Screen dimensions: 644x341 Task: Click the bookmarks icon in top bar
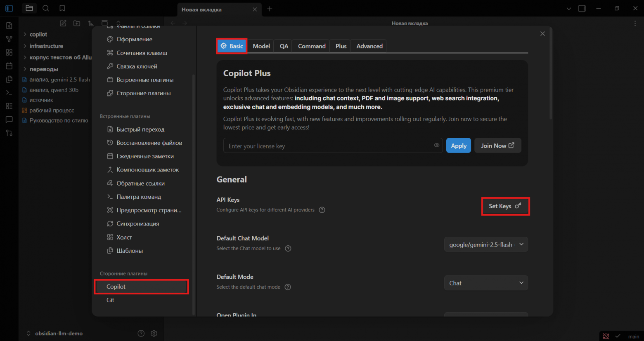coord(62,8)
